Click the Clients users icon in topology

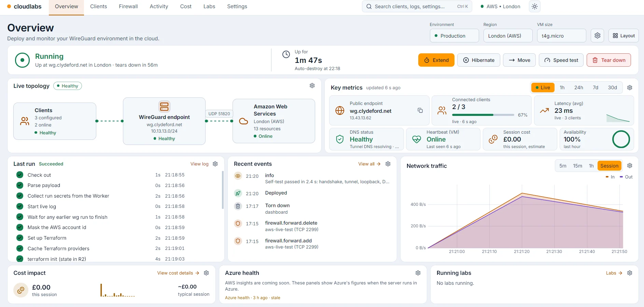pos(25,121)
